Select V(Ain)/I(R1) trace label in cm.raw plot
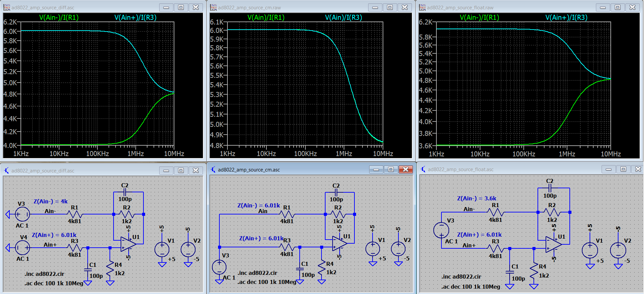 coord(266,17)
